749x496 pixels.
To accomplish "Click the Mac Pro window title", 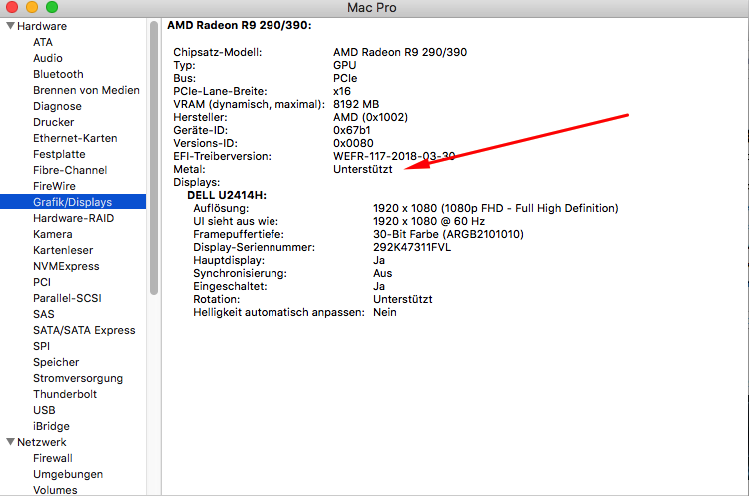I will pyautogui.click(x=372, y=8).
